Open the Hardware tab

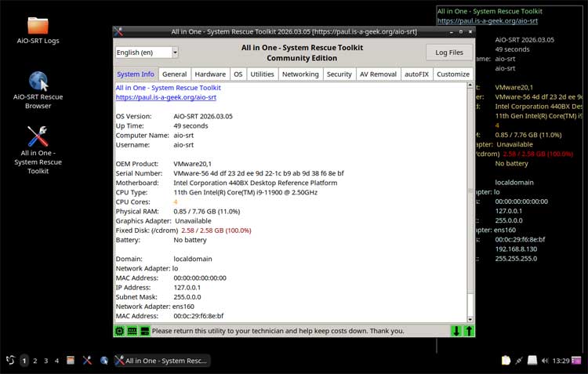tap(210, 74)
